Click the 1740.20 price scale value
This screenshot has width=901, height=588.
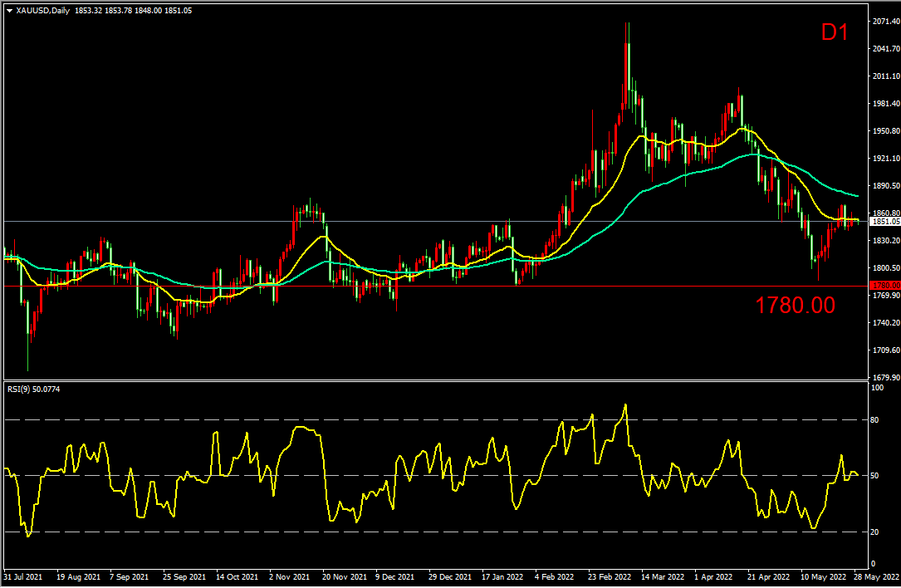coord(886,322)
